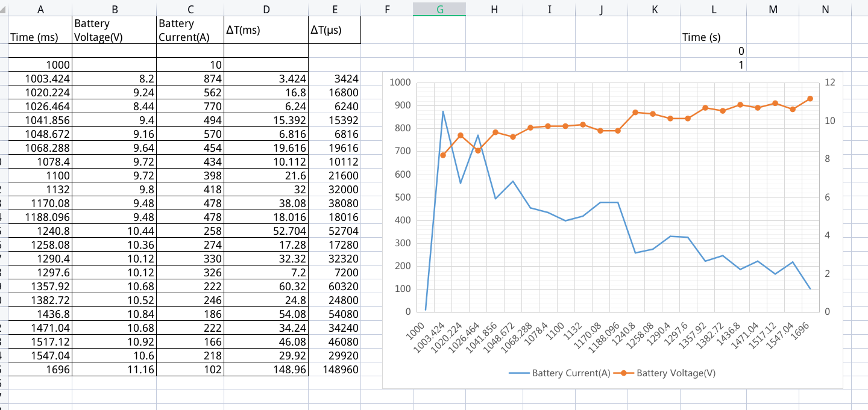The image size is (868, 410).
Task: Select column H header
Action: point(494,9)
